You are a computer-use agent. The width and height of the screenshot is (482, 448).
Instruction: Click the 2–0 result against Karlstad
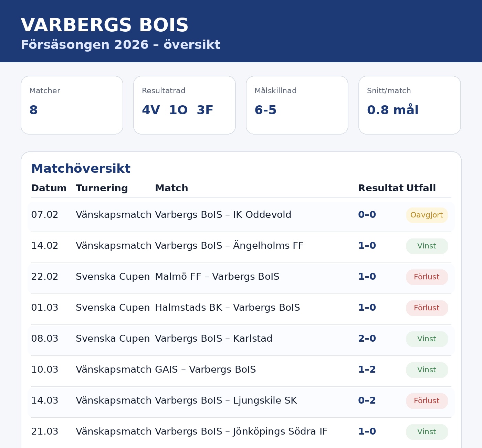click(x=367, y=339)
